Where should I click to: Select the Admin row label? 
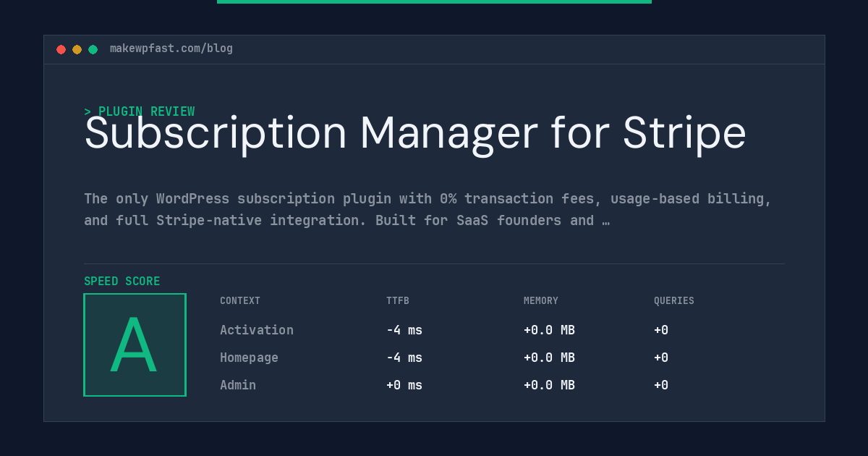coord(238,385)
